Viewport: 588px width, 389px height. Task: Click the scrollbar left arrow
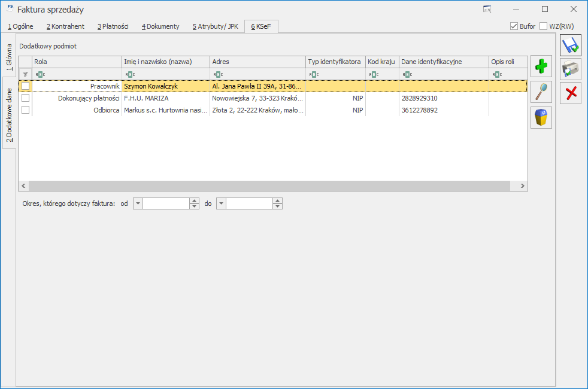[23, 186]
